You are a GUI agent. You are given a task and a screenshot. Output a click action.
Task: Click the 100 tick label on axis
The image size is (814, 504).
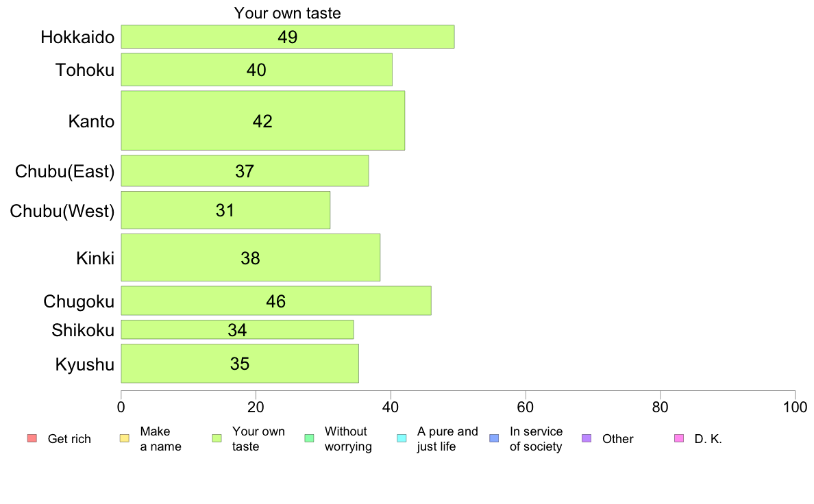pyautogui.click(x=795, y=407)
